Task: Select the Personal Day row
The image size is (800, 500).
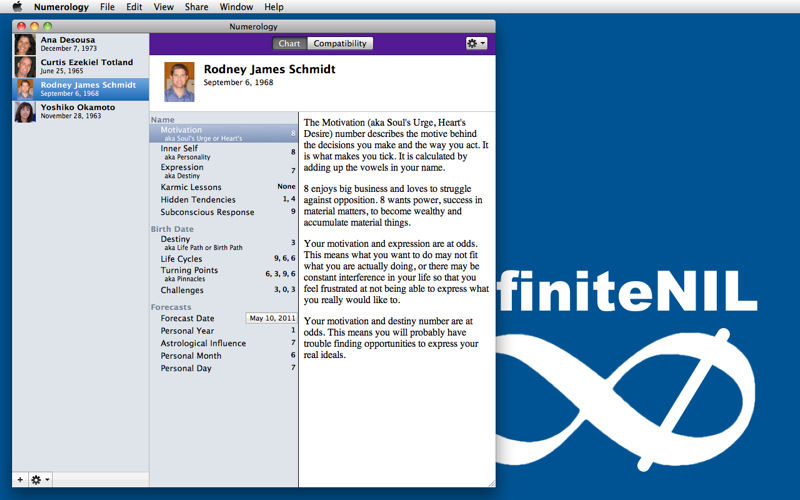Action: pos(223,368)
